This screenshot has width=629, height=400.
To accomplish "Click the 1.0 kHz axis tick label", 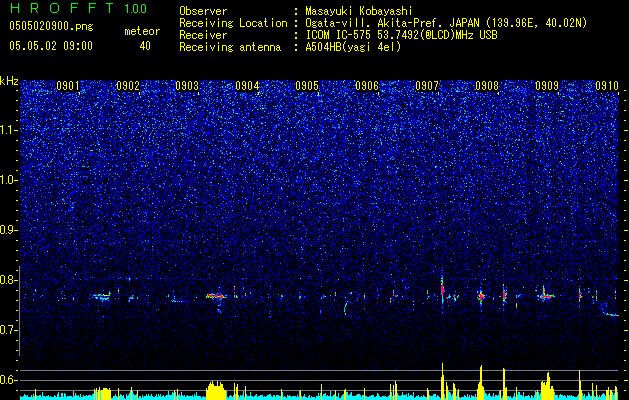I will (x=9, y=181).
